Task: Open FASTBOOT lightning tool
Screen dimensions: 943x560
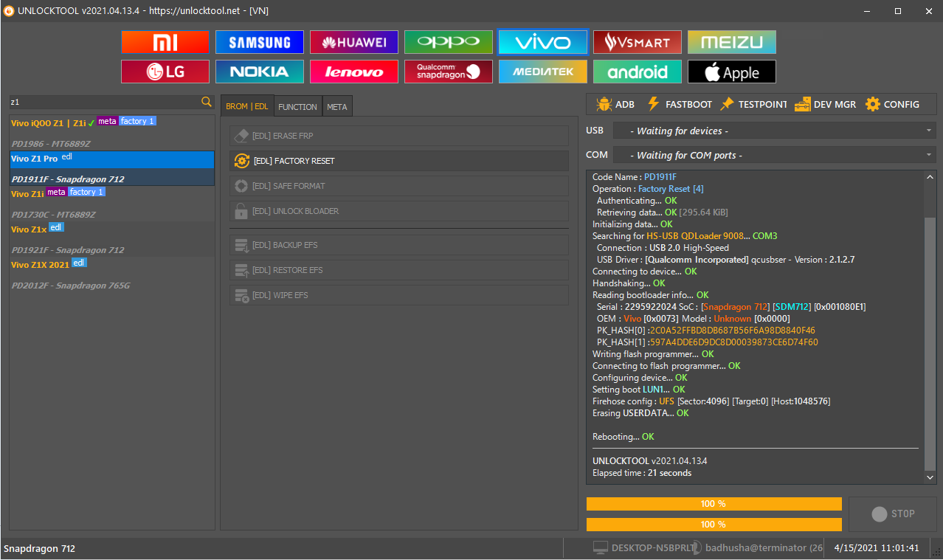Action: click(x=680, y=104)
